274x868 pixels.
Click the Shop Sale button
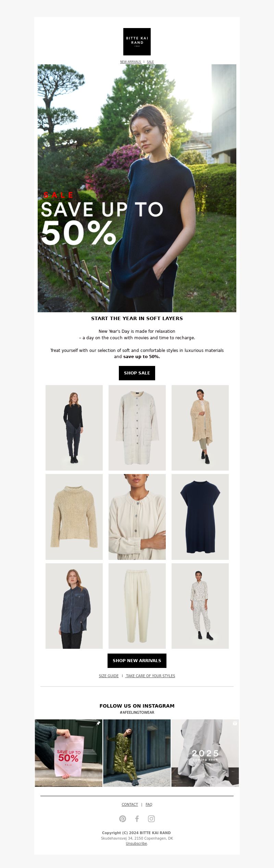pyautogui.click(x=137, y=373)
